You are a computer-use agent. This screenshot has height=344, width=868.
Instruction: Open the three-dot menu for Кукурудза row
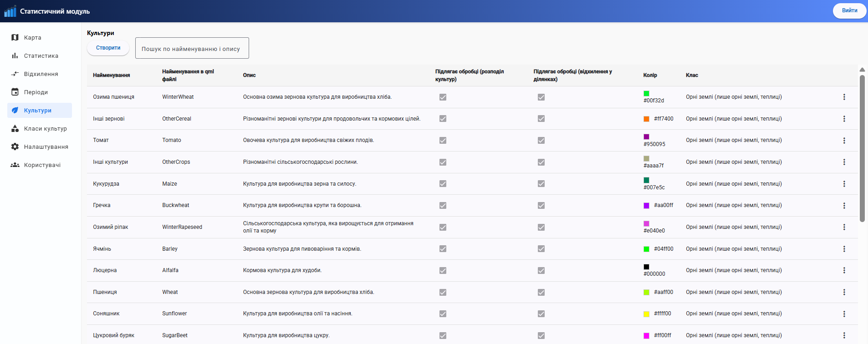pos(844,184)
